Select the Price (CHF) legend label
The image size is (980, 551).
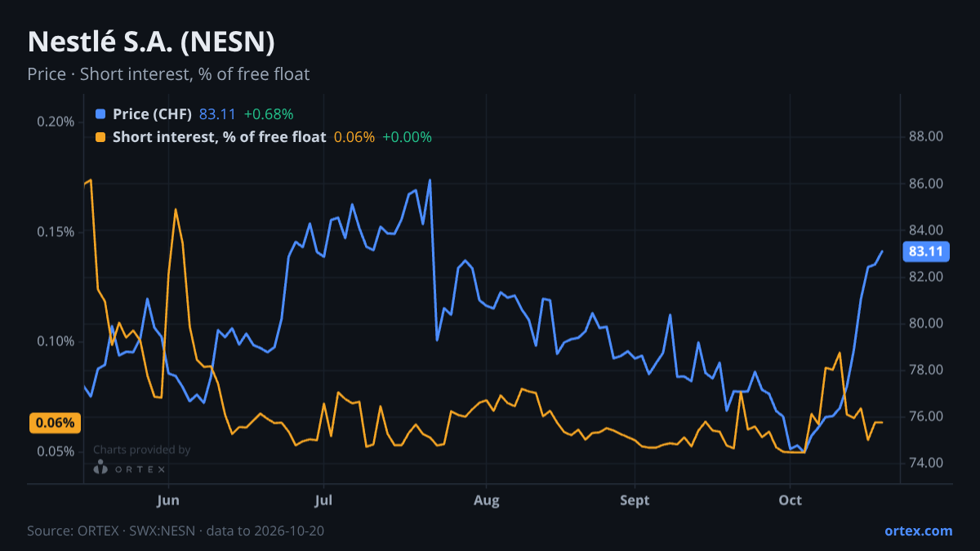coord(152,113)
